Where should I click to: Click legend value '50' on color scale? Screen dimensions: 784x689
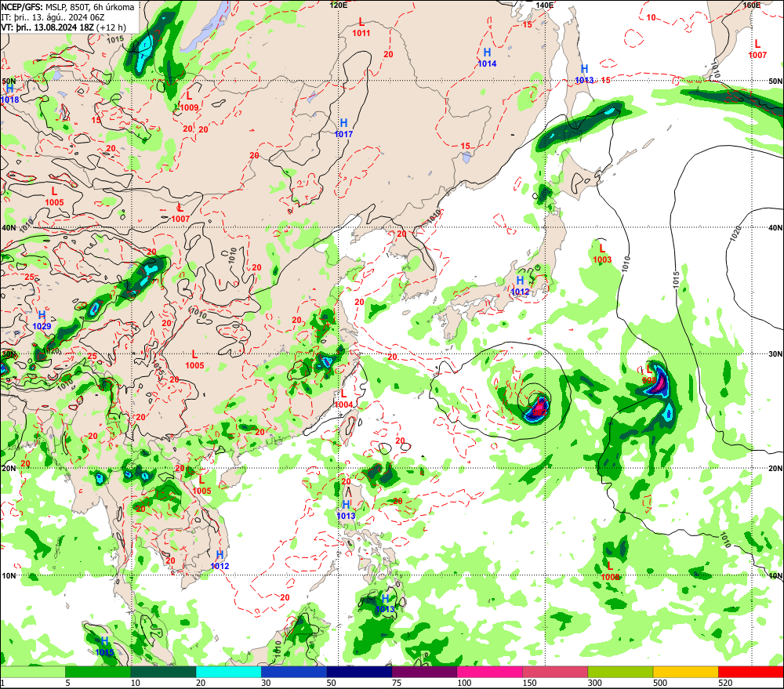(331, 683)
